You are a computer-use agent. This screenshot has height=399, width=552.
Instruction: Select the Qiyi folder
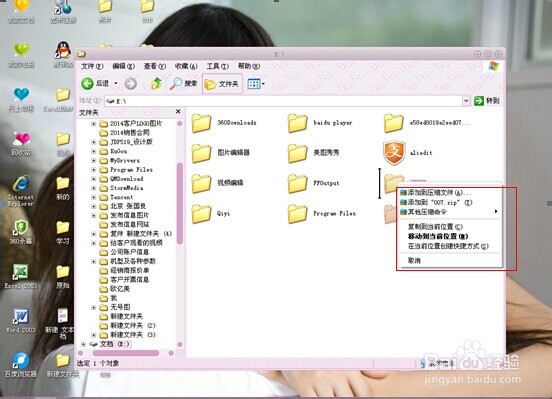pyautogui.click(x=211, y=213)
